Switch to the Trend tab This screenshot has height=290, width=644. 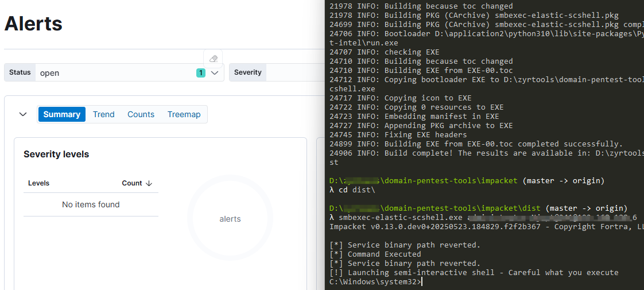[x=103, y=114]
